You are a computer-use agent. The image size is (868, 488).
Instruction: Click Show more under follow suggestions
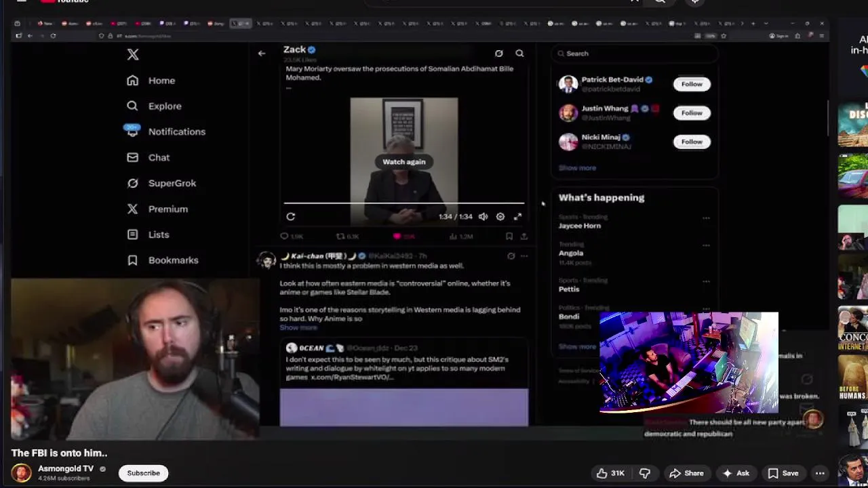[x=577, y=168]
